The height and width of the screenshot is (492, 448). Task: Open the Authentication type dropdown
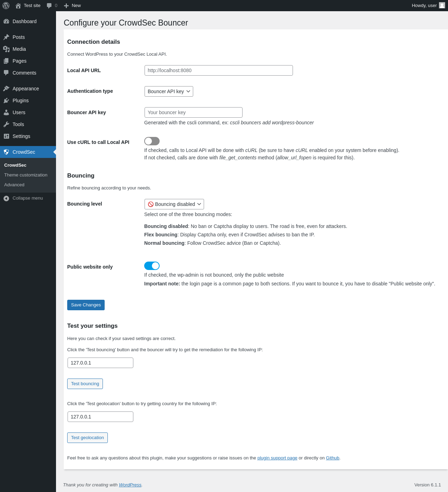(x=169, y=91)
